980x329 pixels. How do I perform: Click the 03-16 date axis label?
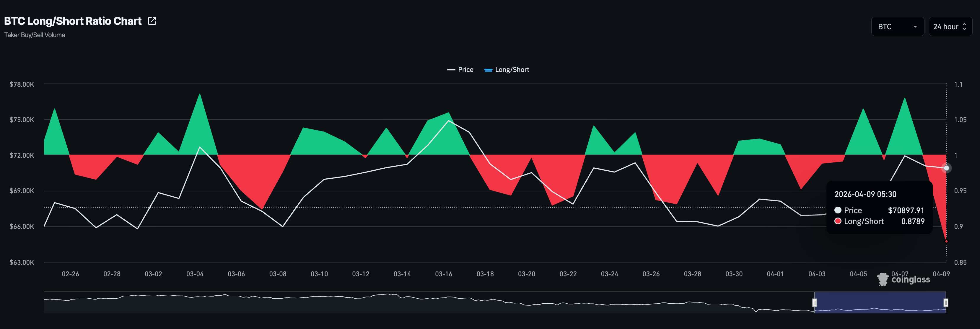pyautogui.click(x=444, y=274)
